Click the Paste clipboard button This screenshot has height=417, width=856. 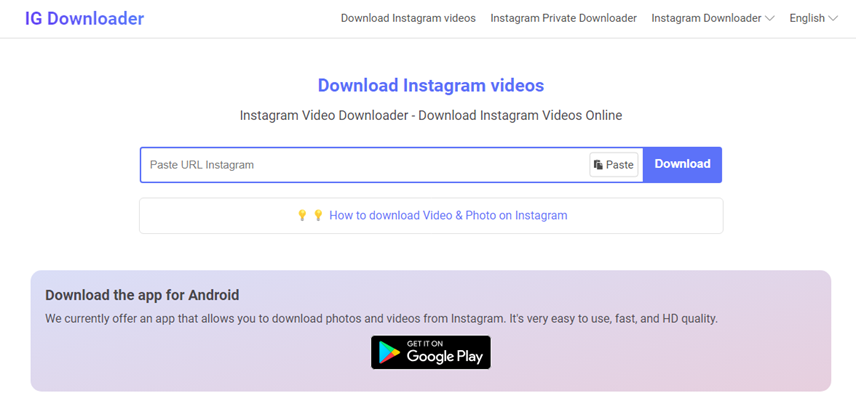tap(614, 165)
